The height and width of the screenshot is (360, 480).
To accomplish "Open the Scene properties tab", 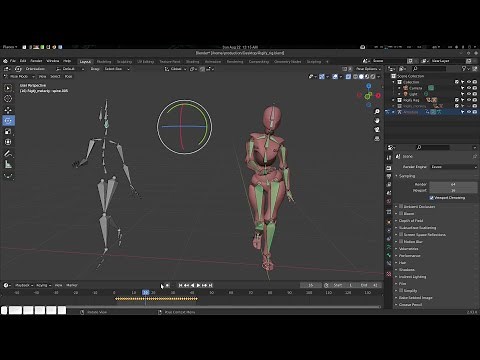I will [x=389, y=193].
